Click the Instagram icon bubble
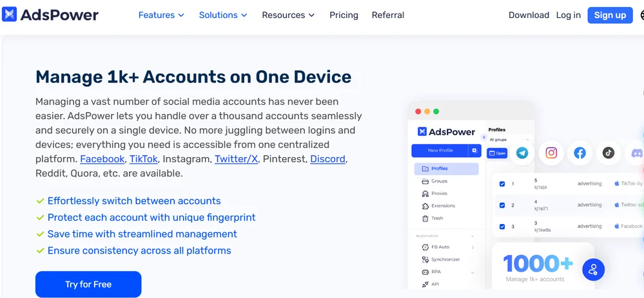The height and width of the screenshot is (298, 644). 551,153
